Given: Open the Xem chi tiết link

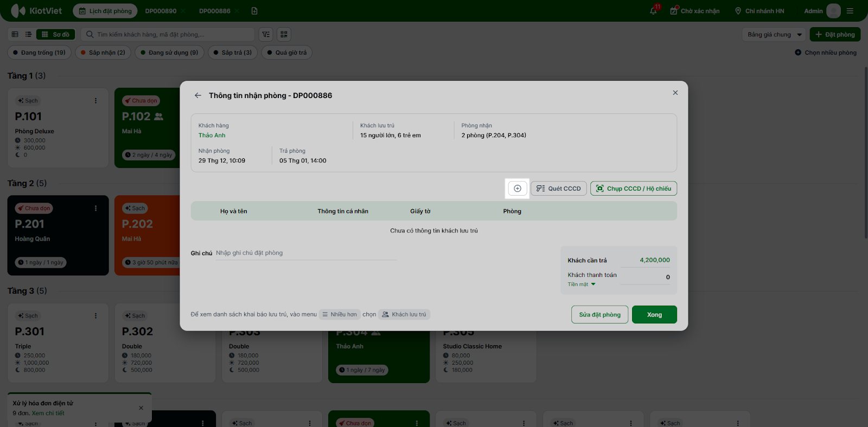Looking at the screenshot, I should coord(48,413).
